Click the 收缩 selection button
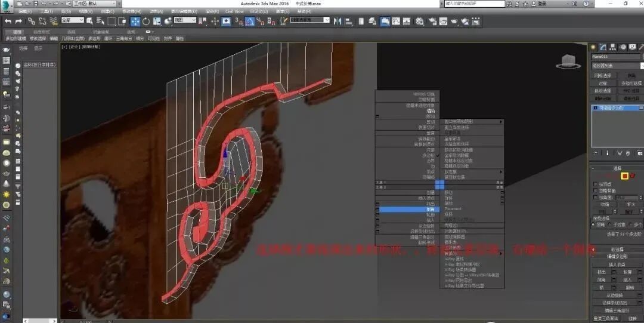 tap(605, 205)
